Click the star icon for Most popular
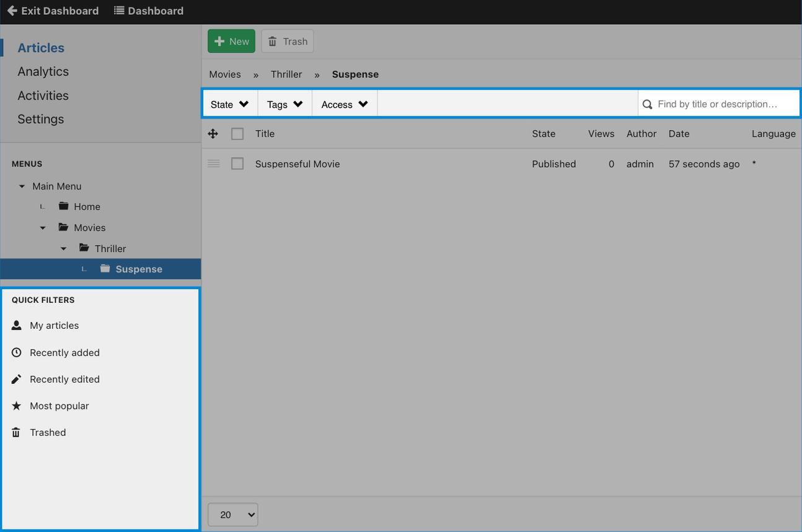 [x=17, y=406]
